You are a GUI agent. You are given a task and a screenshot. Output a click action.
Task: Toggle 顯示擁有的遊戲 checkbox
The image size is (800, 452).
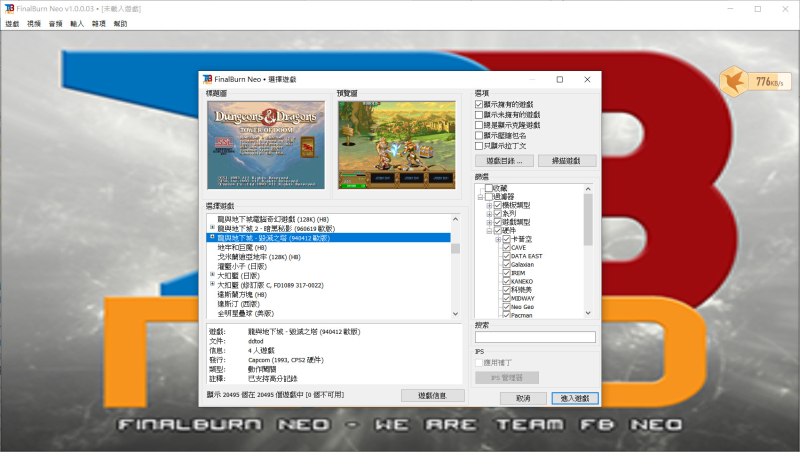[479, 104]
